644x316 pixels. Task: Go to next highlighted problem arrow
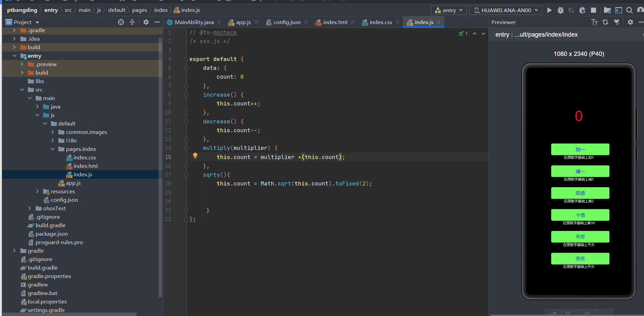[483, 33]
